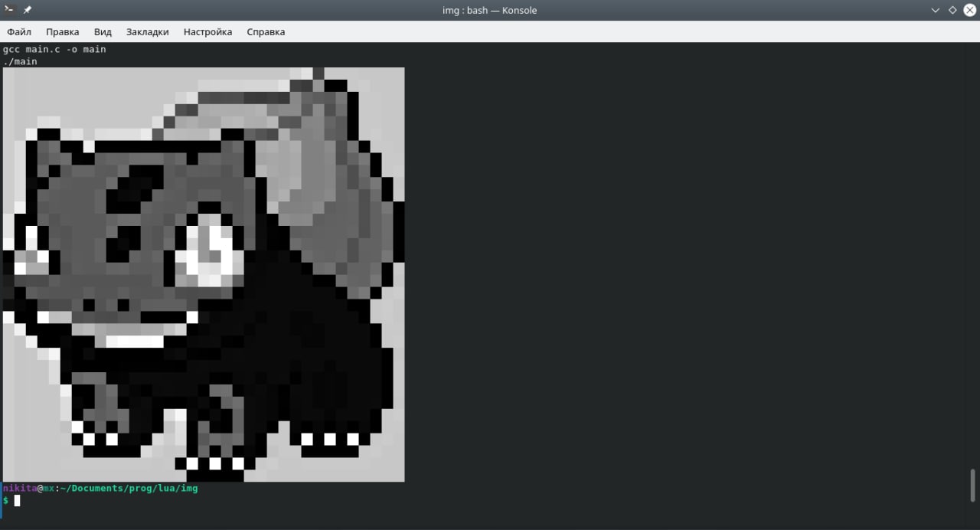Open the Настройка menu
980x530 pixels.
207,31
